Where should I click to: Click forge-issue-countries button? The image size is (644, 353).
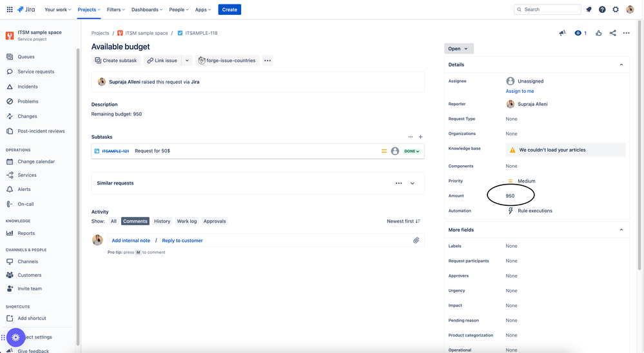click(x=227, y=61)
